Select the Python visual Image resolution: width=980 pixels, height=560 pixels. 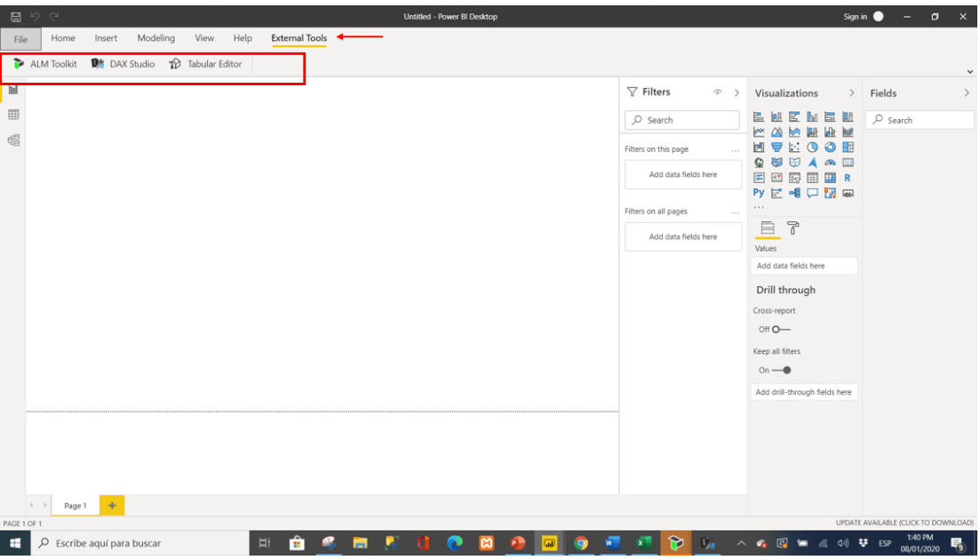click(x=759, y=192)
